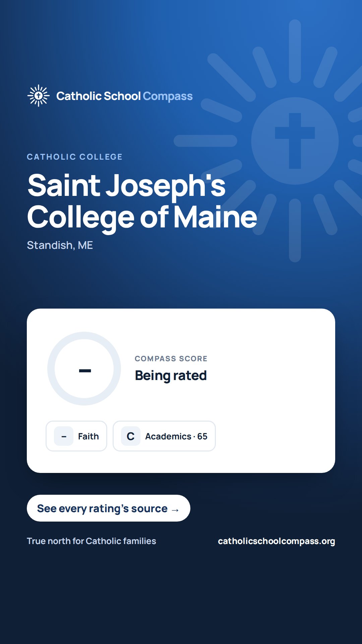Select the Faith rating chip
Image resolution: width=362 pixels, height=644 pixels.
(x=76, y=436)
